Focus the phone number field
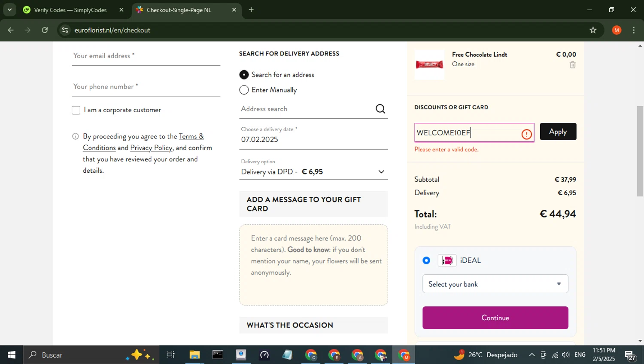This screenshot has height=364, width=644. (146, 87)
